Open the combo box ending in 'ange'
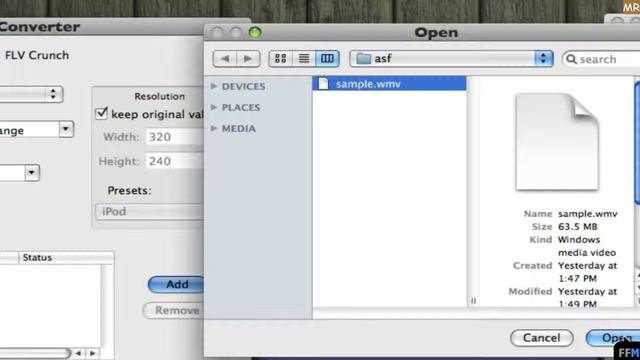 (66, 129)
